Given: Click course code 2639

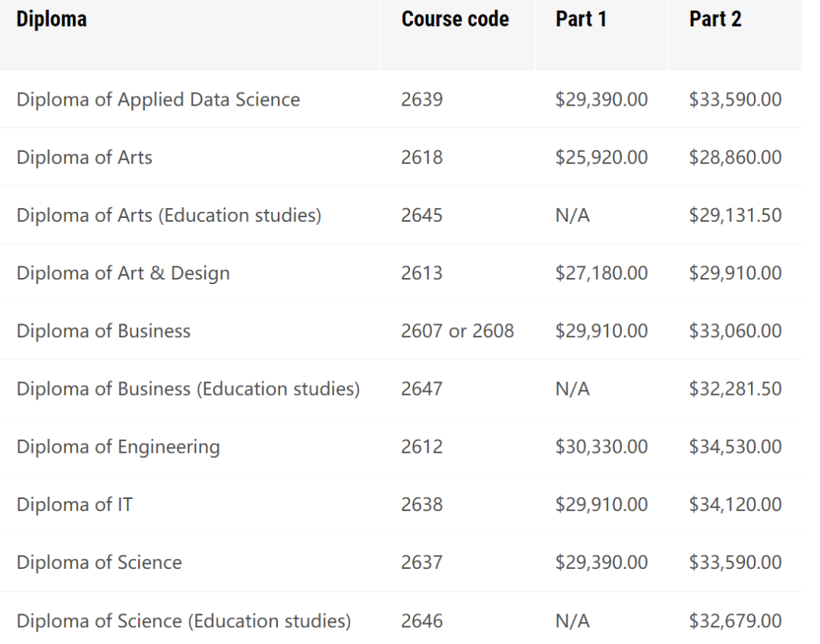Looking at the screenshot, I should coord(421,99).
